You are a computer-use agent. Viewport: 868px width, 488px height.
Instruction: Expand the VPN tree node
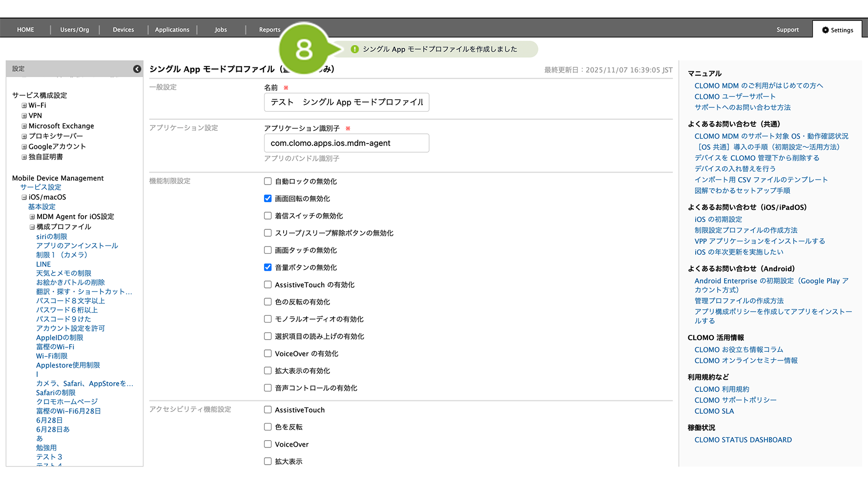coord(24,116)
